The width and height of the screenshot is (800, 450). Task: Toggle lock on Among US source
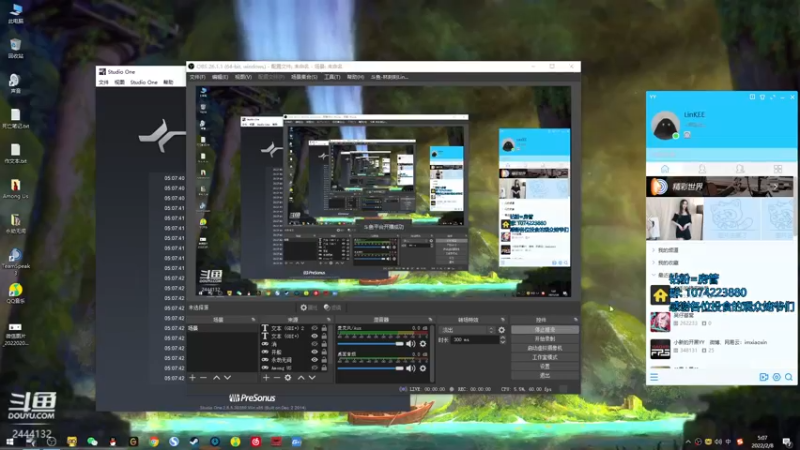tap(324, 367)
